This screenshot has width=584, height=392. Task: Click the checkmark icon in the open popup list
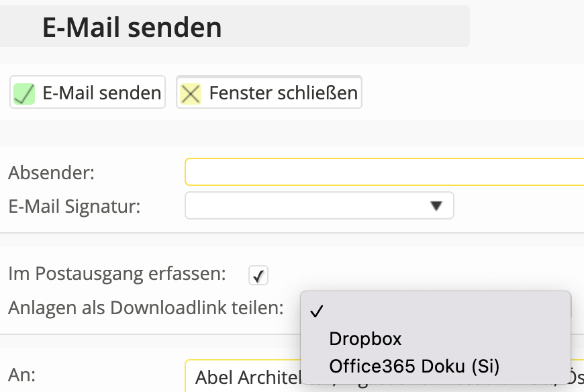point(317,311)
